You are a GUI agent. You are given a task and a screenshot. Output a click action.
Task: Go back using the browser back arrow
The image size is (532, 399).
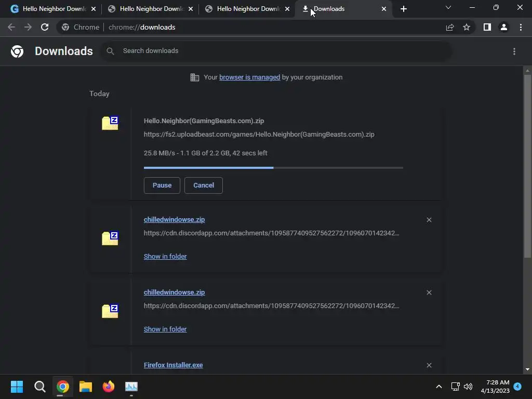11,27
